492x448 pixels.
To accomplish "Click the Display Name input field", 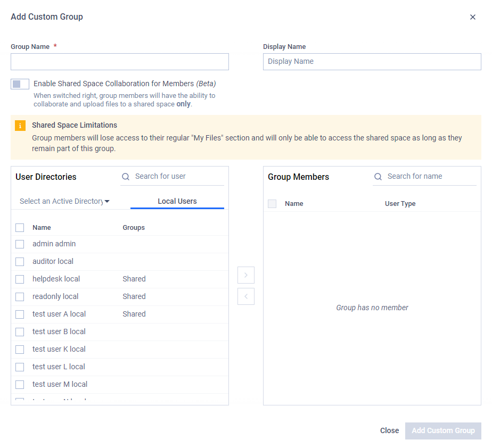I will [x=372, y=62].
